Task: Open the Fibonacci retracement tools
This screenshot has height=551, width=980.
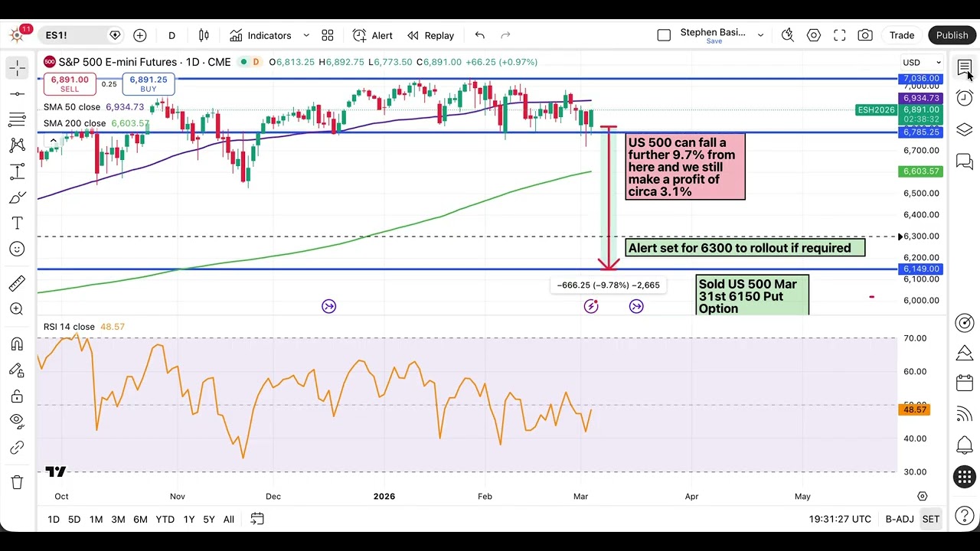Action: click(17, 119)
